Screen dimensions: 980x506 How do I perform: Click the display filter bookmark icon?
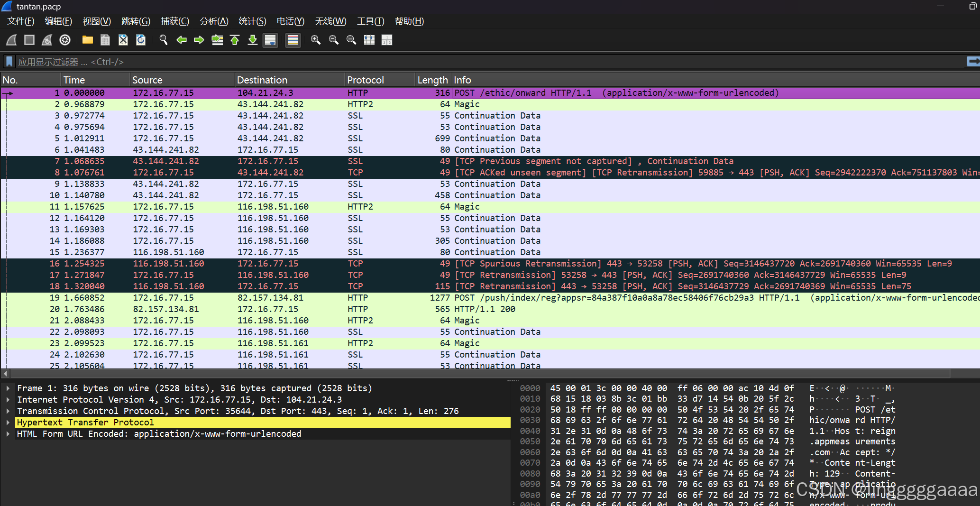(9, 62)
